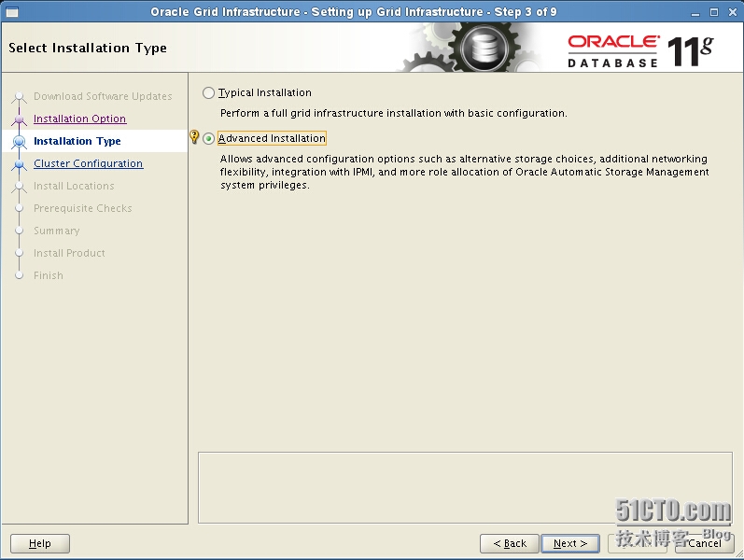Click the Install Product step text
This screenshot has width=744, height=560.
point(69,253)
